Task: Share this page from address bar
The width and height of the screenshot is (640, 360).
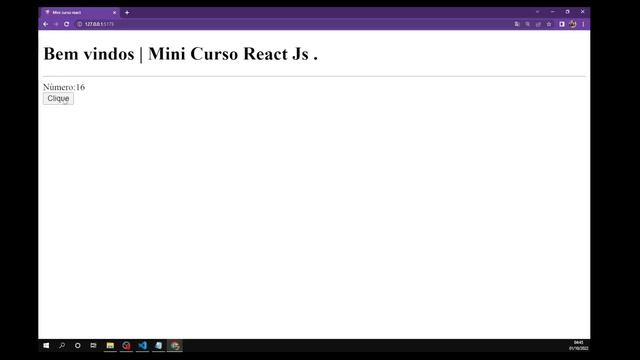Action: pos(538,24)
